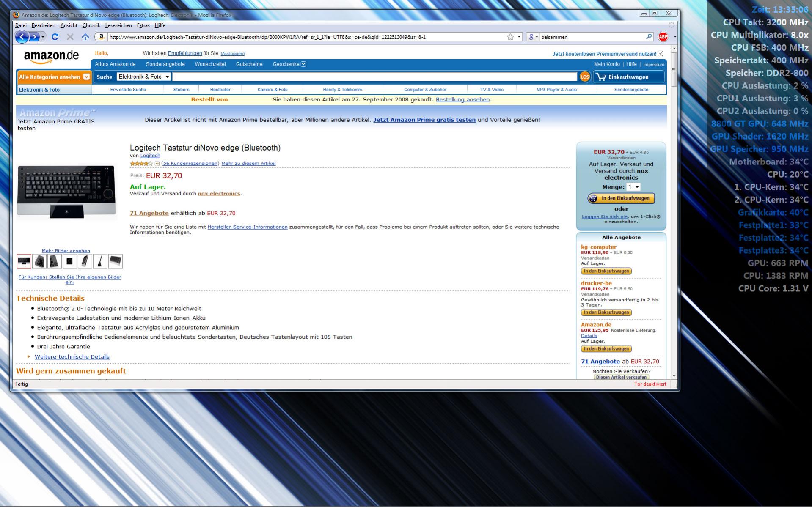Click Mehr Bilder ansehen link

(x=66, y=251)
